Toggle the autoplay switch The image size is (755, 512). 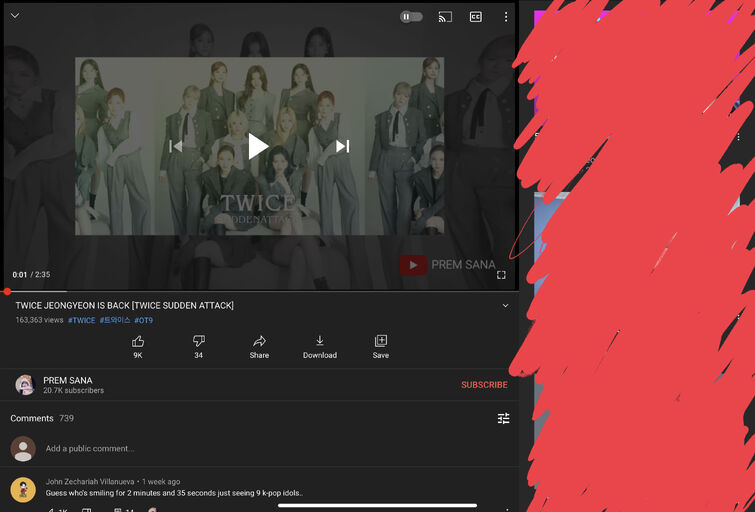(x=411, y=17)
